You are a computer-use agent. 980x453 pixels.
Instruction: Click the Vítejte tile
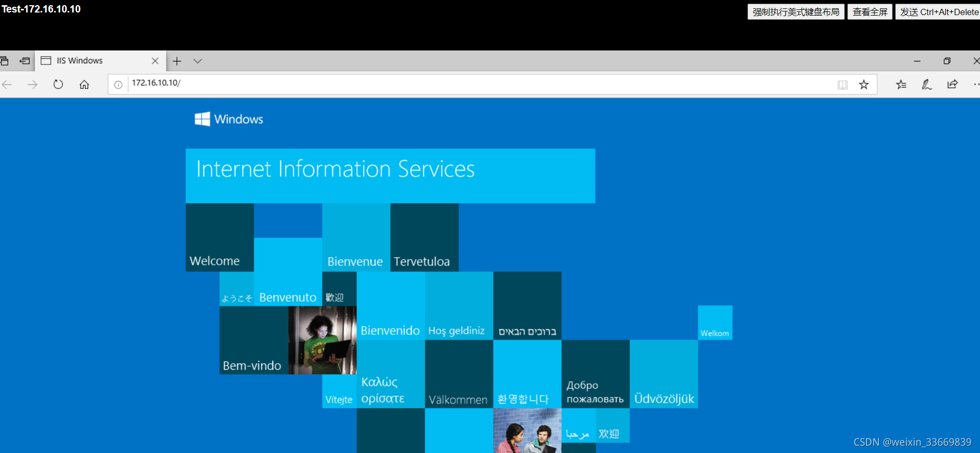click(339, 391)
